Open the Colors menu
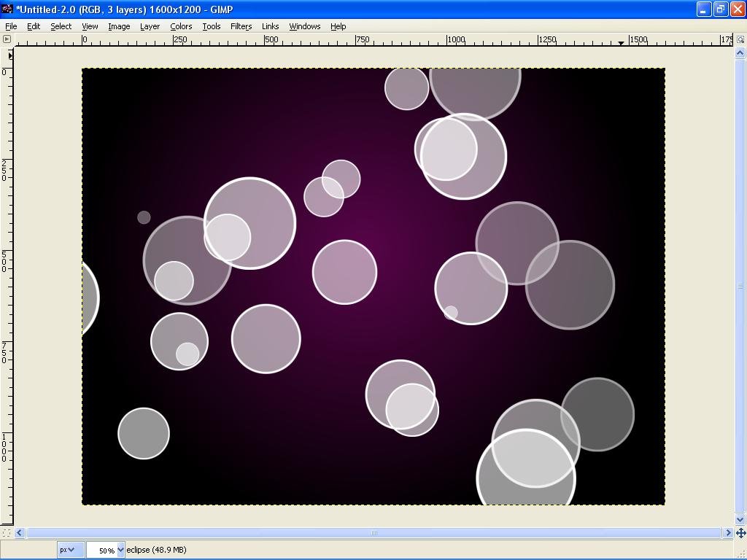The width and height of the screenshot is (747, 560). [181, 26]
